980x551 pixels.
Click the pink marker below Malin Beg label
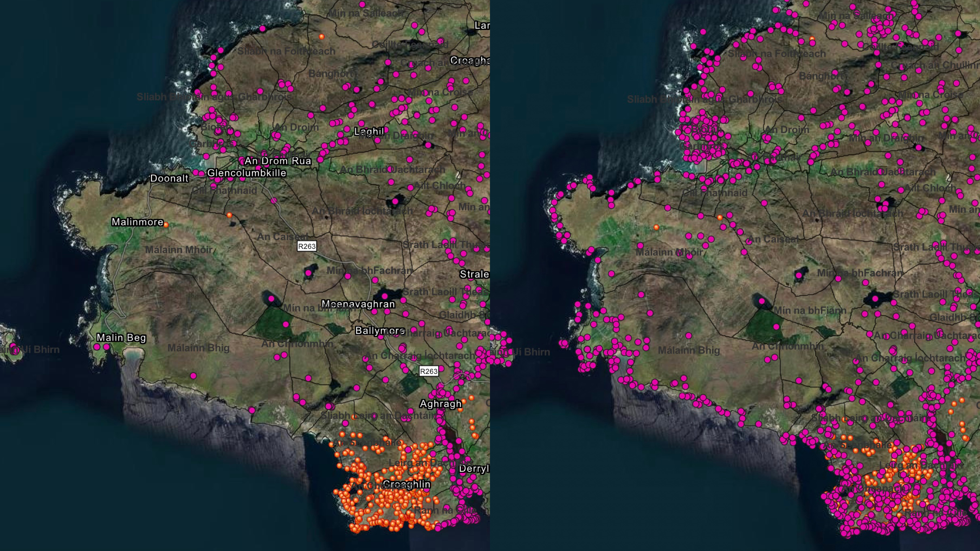click(x=107, y=347)
